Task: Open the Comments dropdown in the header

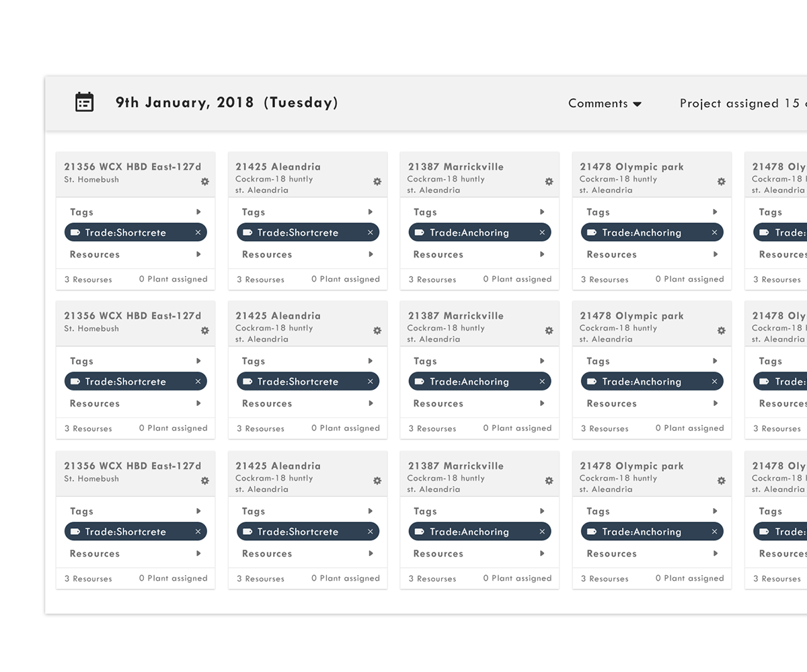Action: [605, 103]
